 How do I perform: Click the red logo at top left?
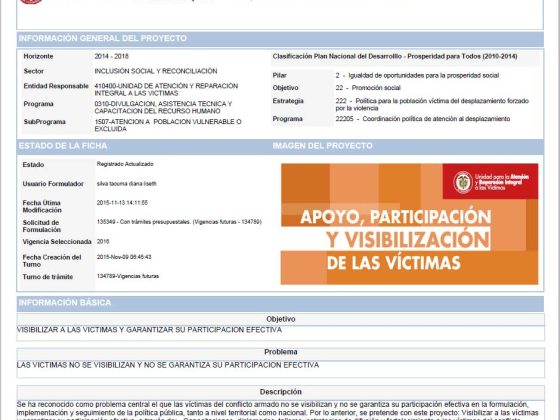click(31, 1)
